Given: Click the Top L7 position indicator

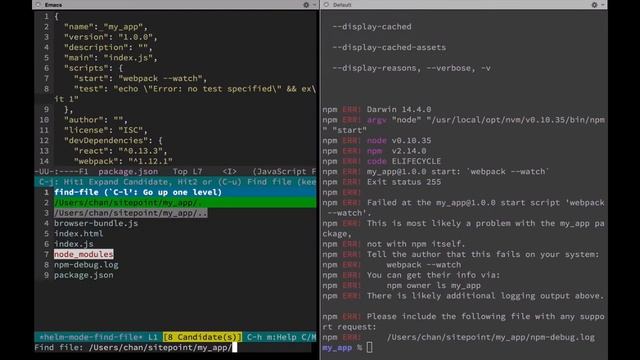Looking at the screenshot, I should tap(187, 171).
